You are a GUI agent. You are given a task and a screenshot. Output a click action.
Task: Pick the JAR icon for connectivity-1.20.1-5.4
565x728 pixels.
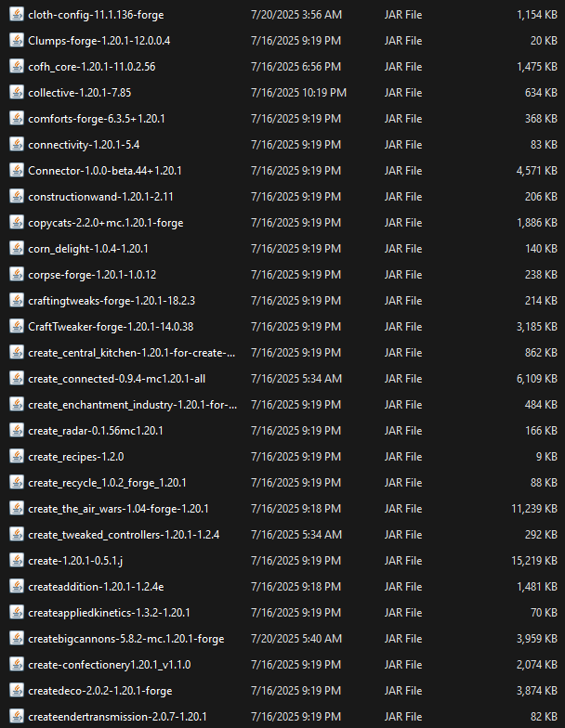(x=17, y=145)
